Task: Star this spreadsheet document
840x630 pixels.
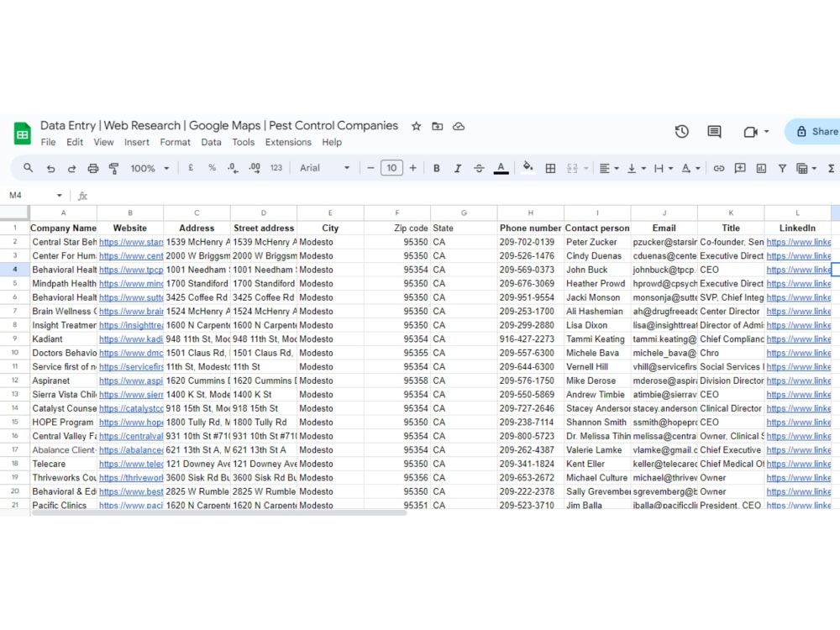Action: tap(417, 127)
